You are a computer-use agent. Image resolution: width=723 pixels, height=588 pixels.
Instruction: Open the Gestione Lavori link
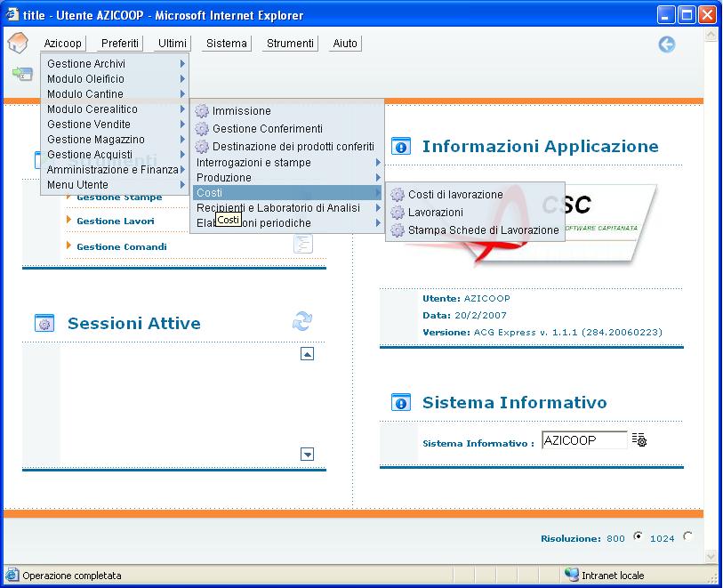[116, 221]
